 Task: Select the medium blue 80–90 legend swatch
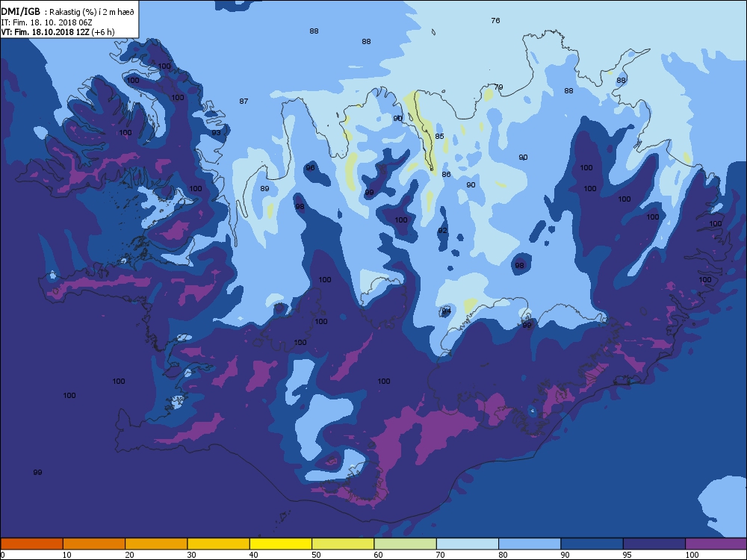pyautogui.click(x=530, y=544)
